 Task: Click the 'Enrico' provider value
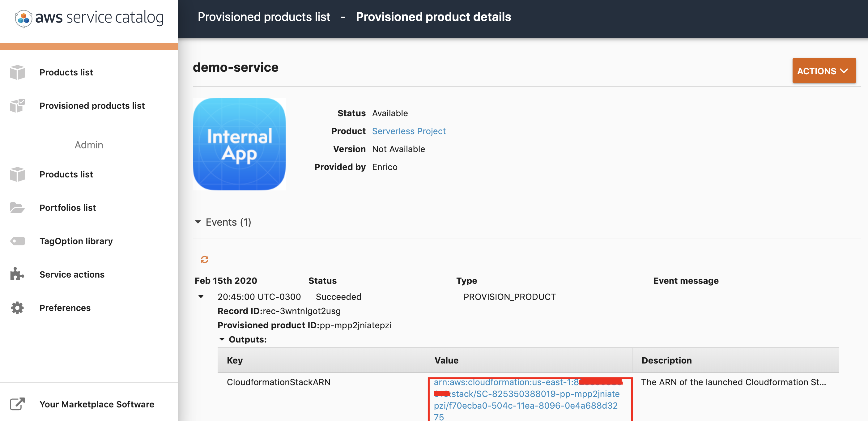click(385, 167)
